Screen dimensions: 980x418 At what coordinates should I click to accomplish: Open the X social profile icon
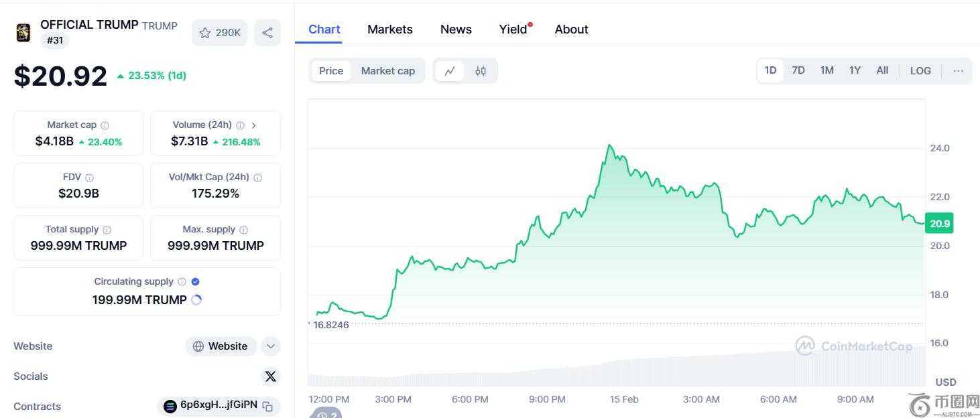(271, 376)
